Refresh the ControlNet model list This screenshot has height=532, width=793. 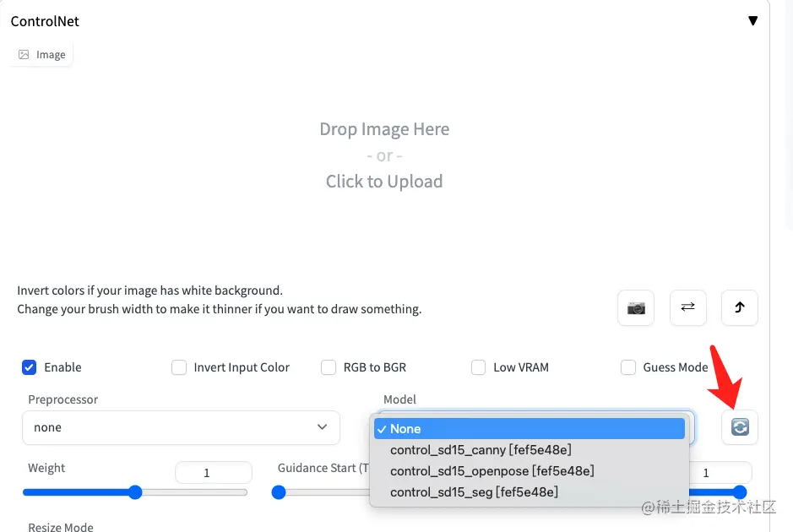click(740, 426)
